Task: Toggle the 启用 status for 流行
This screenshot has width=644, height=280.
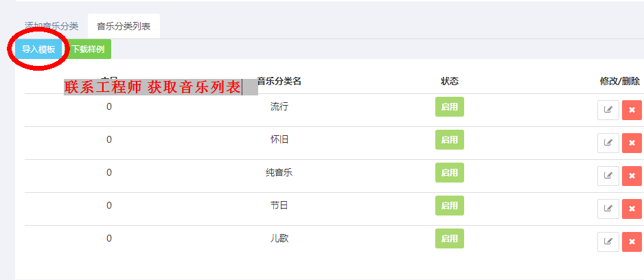Action: pos(450,107)
